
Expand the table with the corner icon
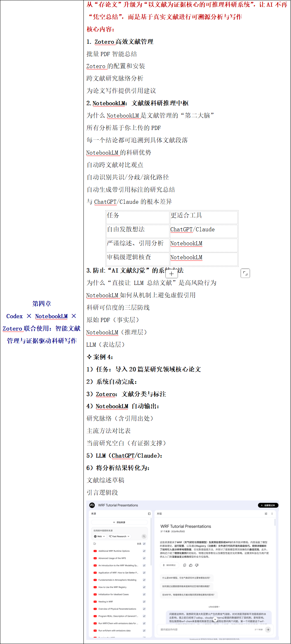point(245,273)
